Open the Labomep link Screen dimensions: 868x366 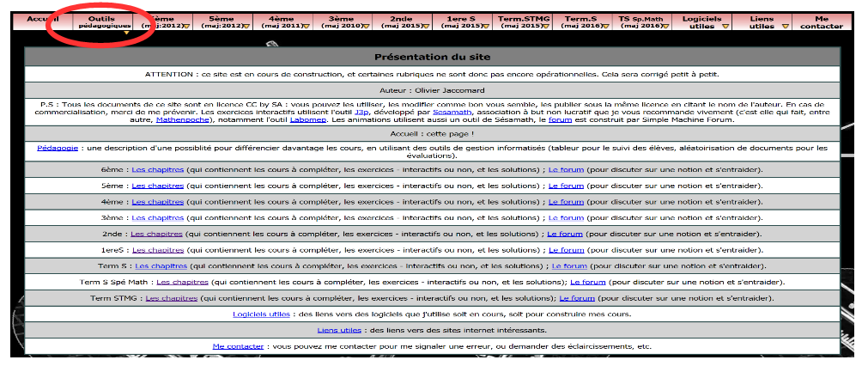pyautogui.click(x=306, y=119)
